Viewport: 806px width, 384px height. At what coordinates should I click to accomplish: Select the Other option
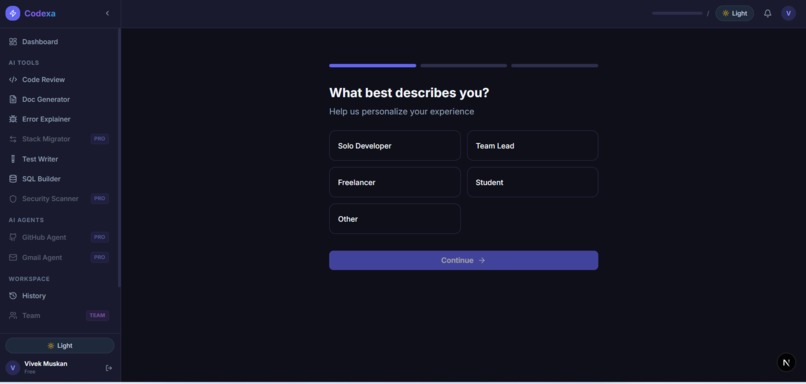click(395, 218)
